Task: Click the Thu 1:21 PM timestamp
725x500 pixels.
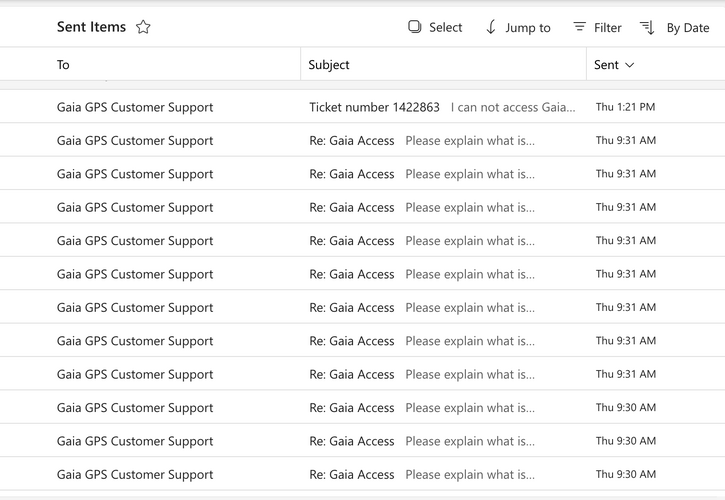Action: click(625, 107)
